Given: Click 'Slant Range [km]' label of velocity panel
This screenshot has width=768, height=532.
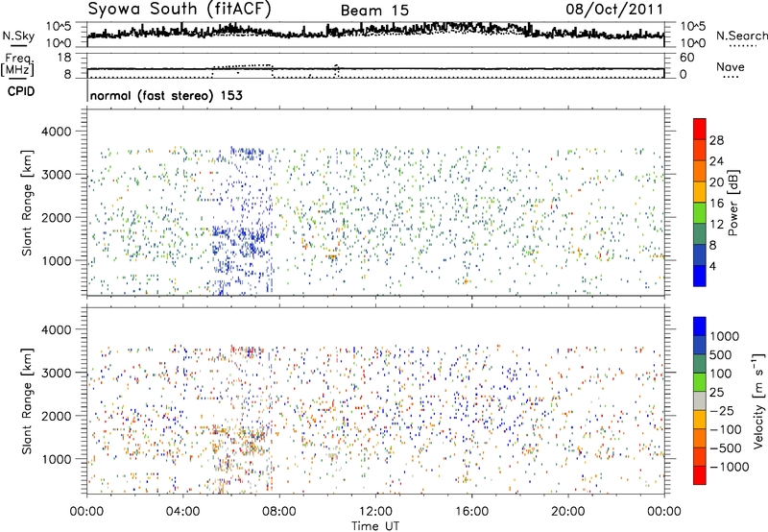Looking at the screenshot, I should click(x=27, y=401).
